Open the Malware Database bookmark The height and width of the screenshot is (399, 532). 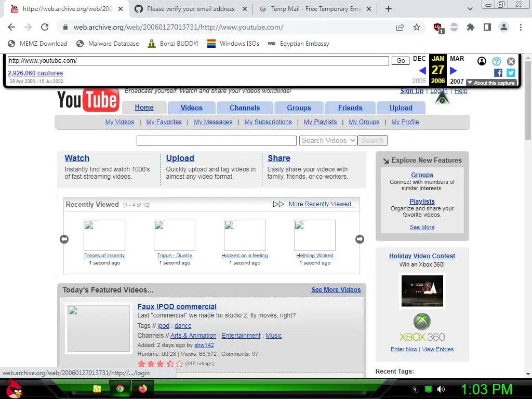tap(108, 44)
